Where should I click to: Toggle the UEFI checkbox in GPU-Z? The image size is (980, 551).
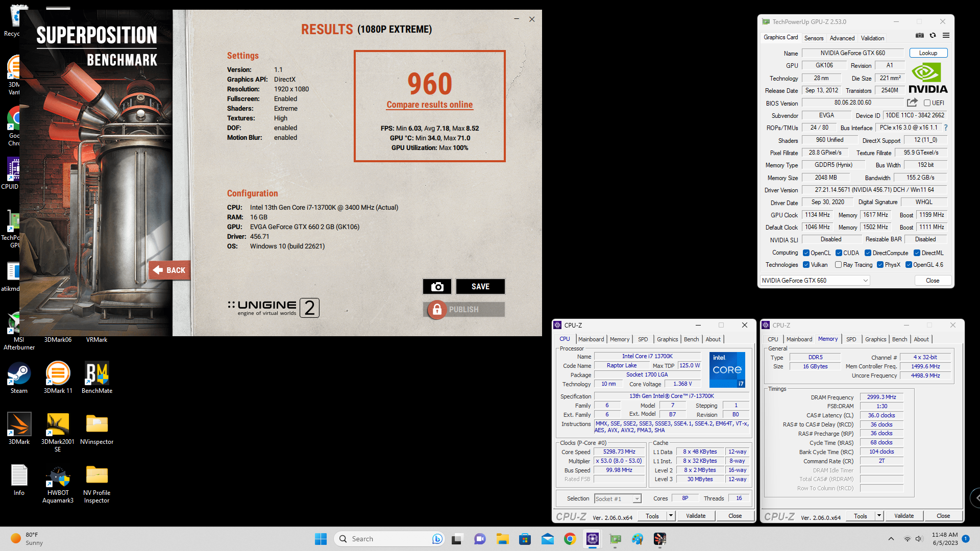(927, 103)
